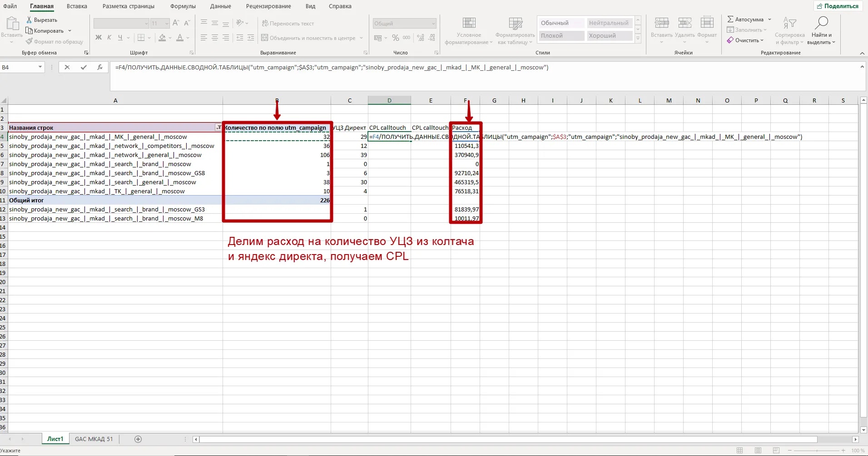
Task: Open the Формулы ribbon tab
Action: (x=183, y=6)
